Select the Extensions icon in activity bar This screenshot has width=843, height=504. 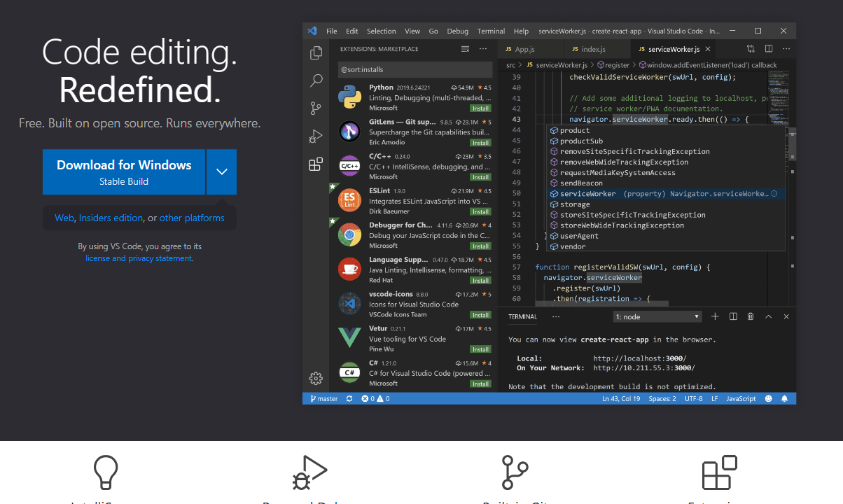tap(316, 164)
